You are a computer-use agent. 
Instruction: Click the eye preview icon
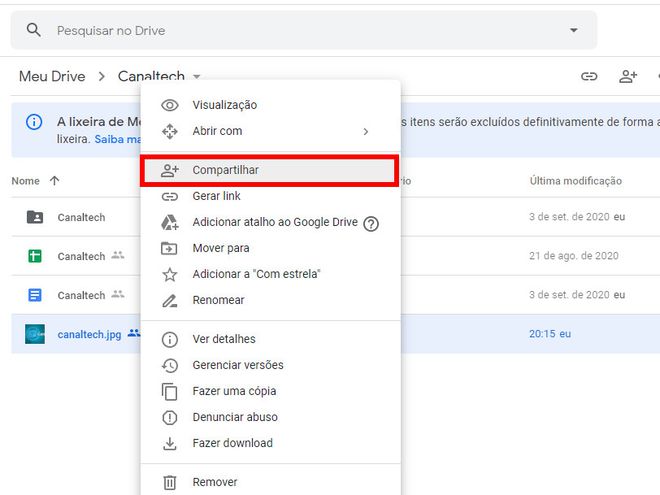170,105
